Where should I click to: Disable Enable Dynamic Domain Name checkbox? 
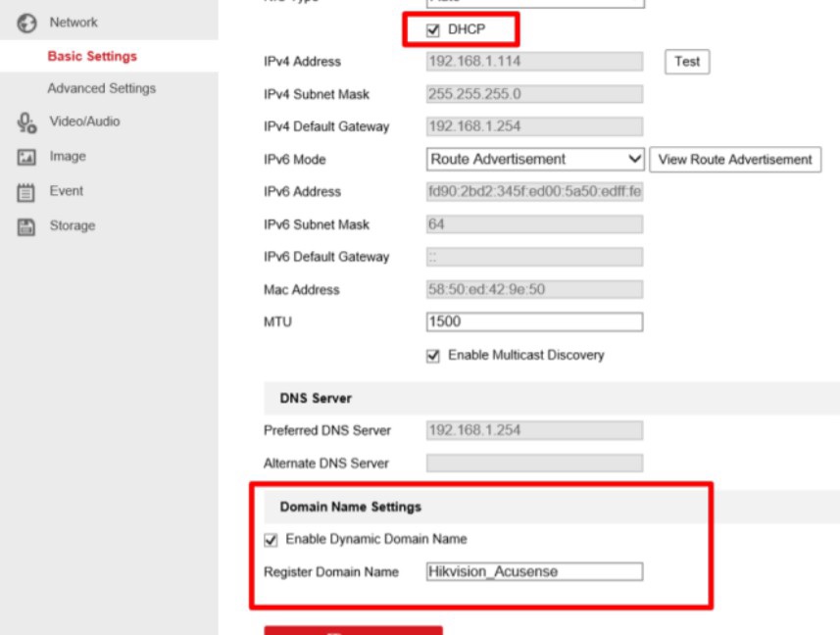pos(272,539)
